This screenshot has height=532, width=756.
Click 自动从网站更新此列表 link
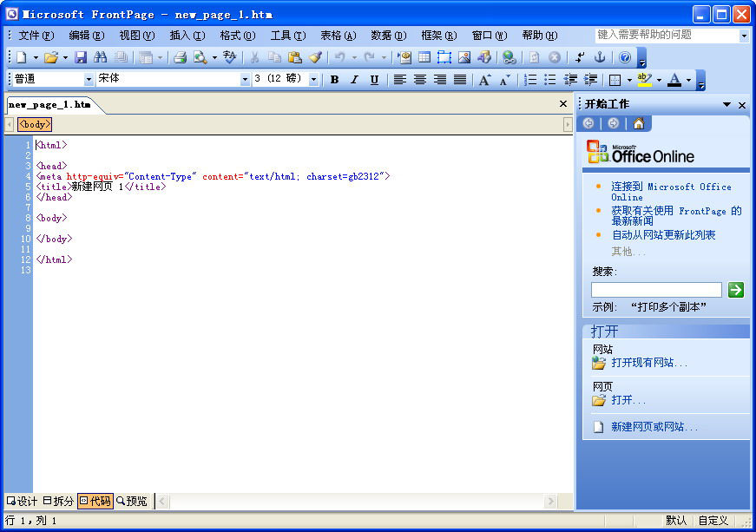pos(663,235)
